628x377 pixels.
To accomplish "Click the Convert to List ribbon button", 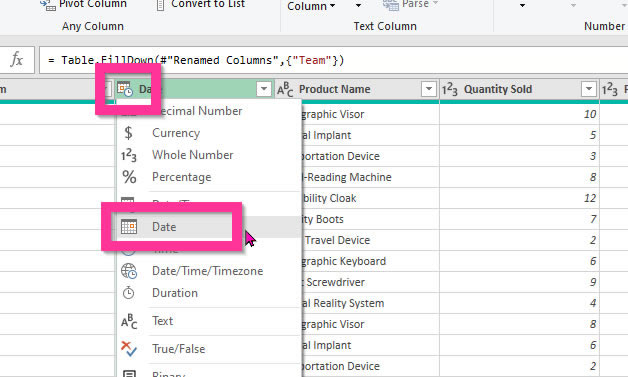I will [x=200, y=5].
